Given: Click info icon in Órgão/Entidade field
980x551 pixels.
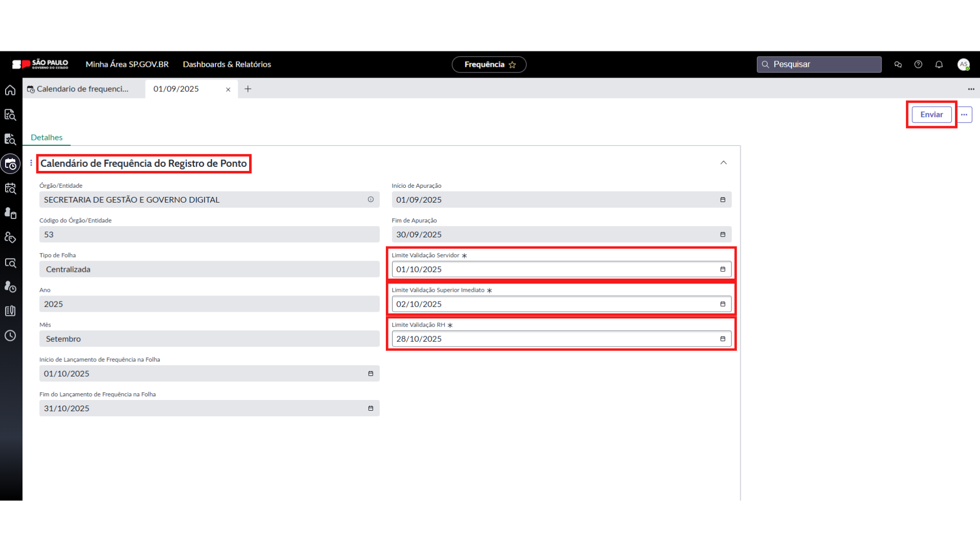Looking at the screenshot, I should click(x=371, y=199).
